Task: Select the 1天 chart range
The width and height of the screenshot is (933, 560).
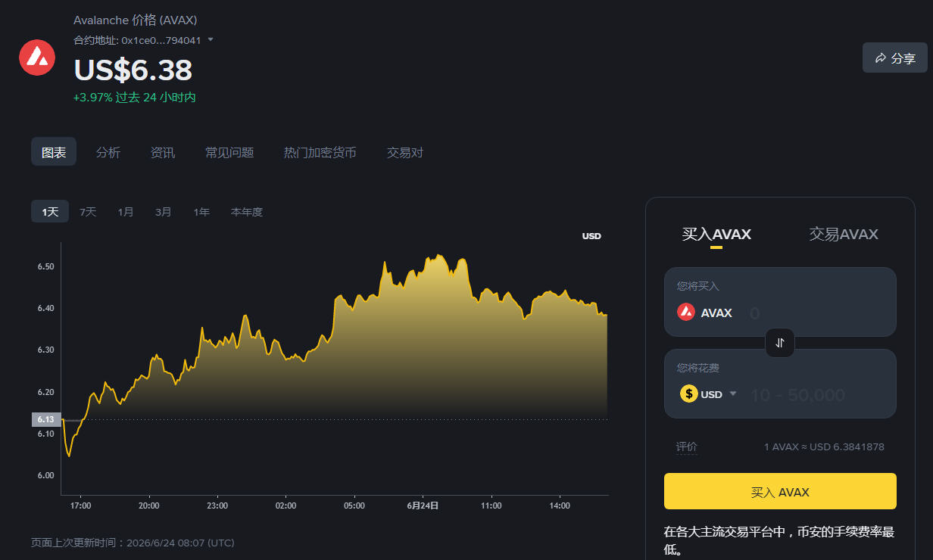Action: [x=50, y=212]
